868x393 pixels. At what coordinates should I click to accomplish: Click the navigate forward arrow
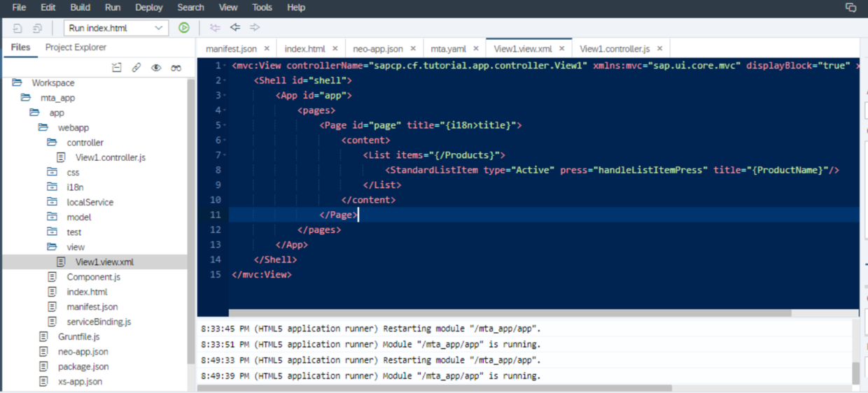[x=255, y=28]
